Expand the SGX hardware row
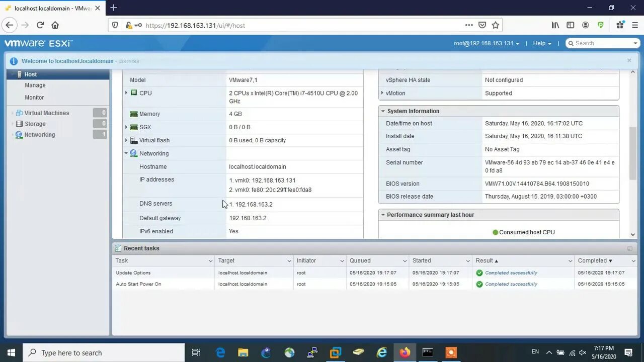 (126, 127)
